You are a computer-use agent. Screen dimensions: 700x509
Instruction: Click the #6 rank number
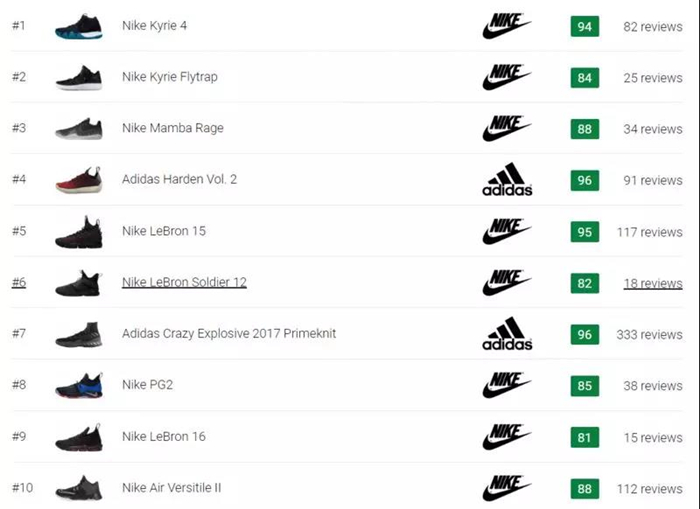tap(19, 283)
